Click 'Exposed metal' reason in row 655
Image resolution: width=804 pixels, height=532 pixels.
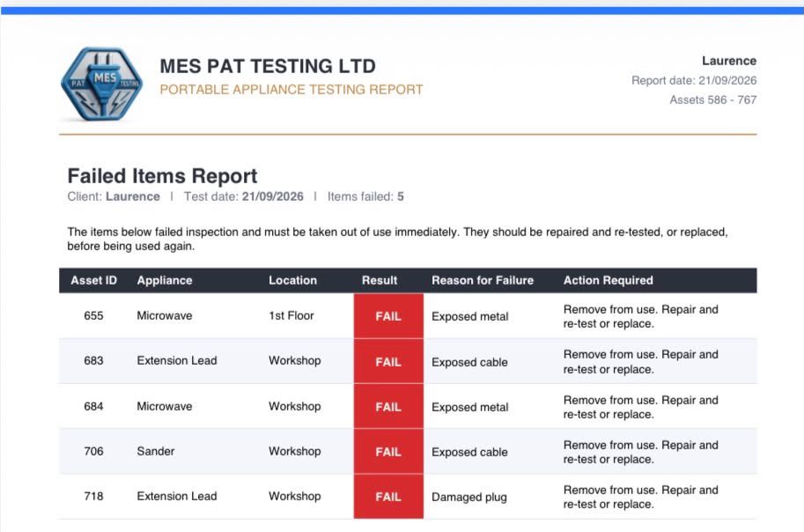tap(469, 316)
